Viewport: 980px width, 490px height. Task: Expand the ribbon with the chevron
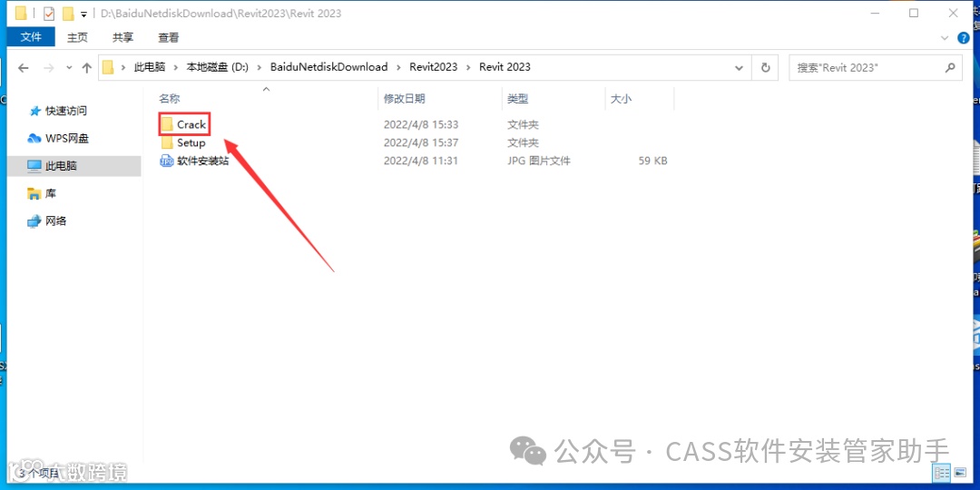point(945,38)
